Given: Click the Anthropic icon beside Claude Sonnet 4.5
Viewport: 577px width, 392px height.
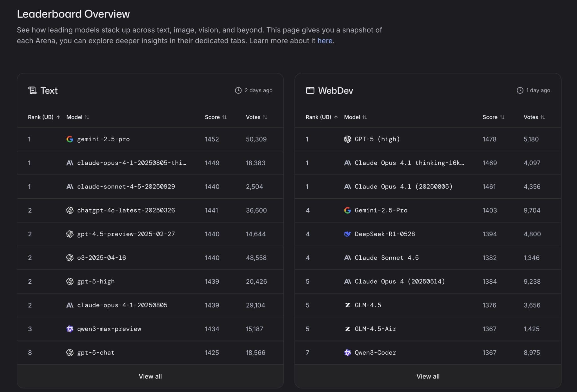Looking at the screenshot, I should [x=348, y=257].
